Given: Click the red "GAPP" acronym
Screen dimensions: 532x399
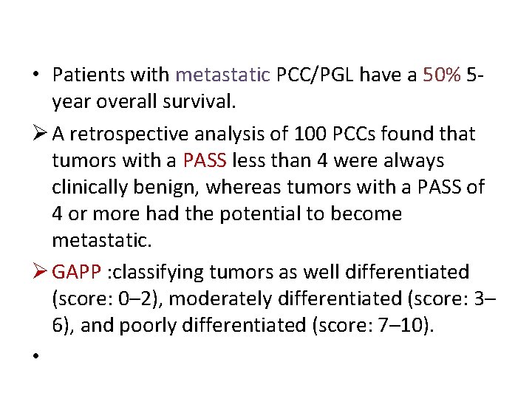Looking at the screenshot, I should point(78,273).
